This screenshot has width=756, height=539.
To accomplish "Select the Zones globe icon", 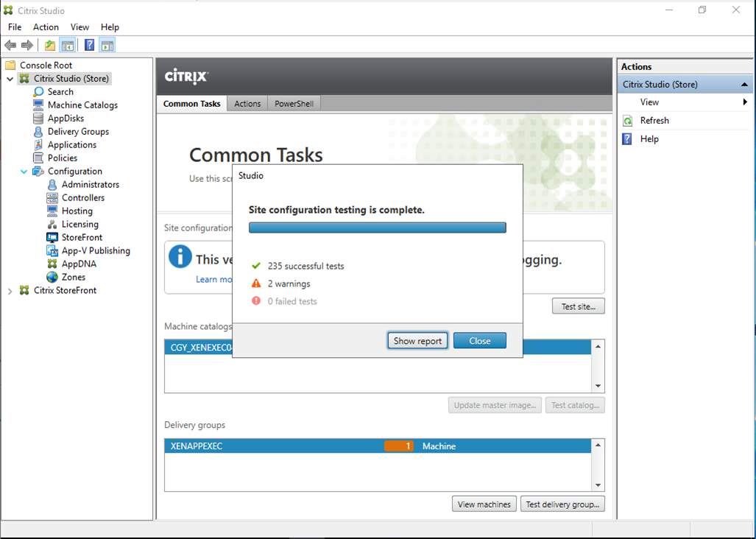I will (x=52, y=277).
